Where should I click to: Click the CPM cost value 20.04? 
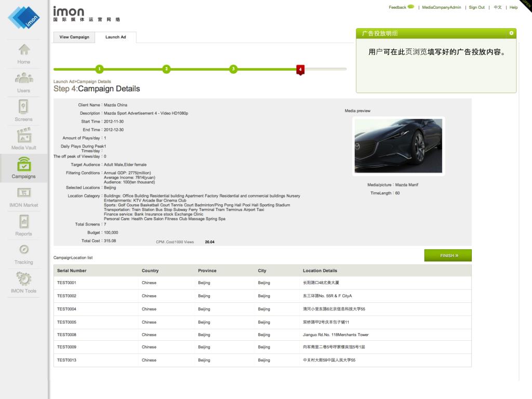pyautogui.click(x=210, y=242)
